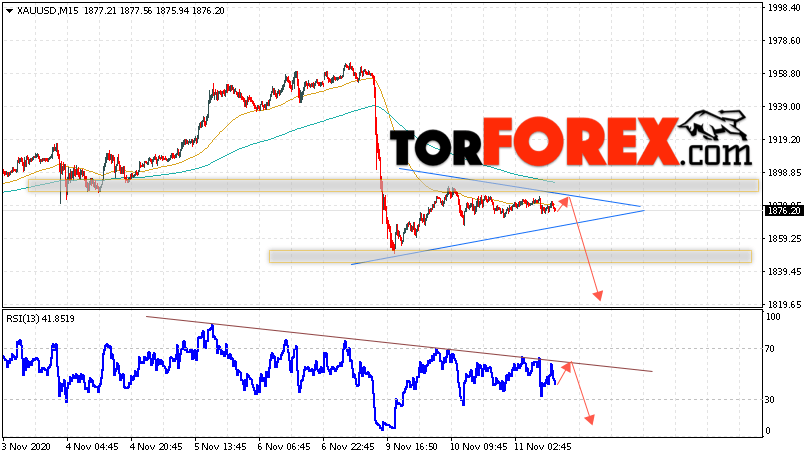Click the RSI level 30 label
Viewport: 808px width, 458px height.
point(769,400)
